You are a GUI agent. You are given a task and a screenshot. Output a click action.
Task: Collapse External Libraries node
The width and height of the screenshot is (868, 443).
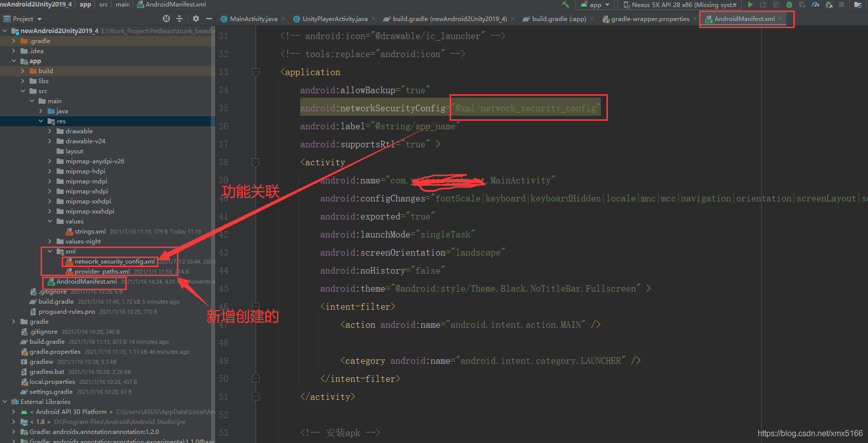pyautogui.click(x=5, y=402)
